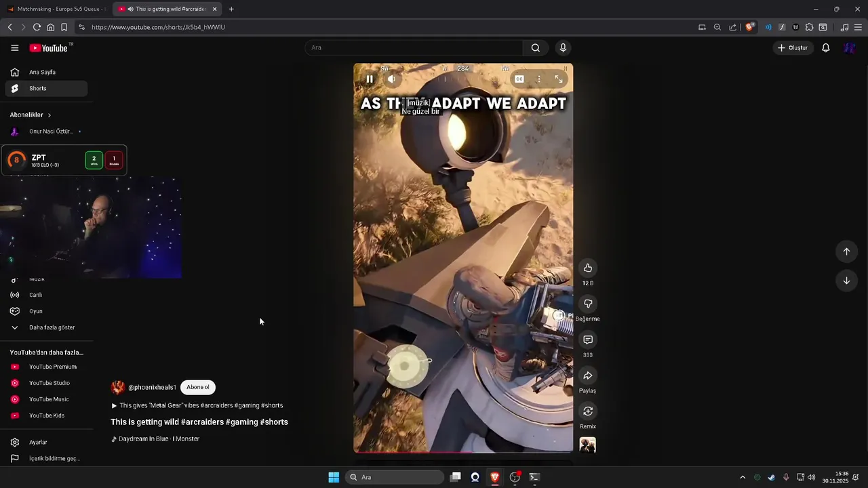This screenshot has width=868, height=488.
Task: Go to next short with down arrow
Action: (846, 281)
